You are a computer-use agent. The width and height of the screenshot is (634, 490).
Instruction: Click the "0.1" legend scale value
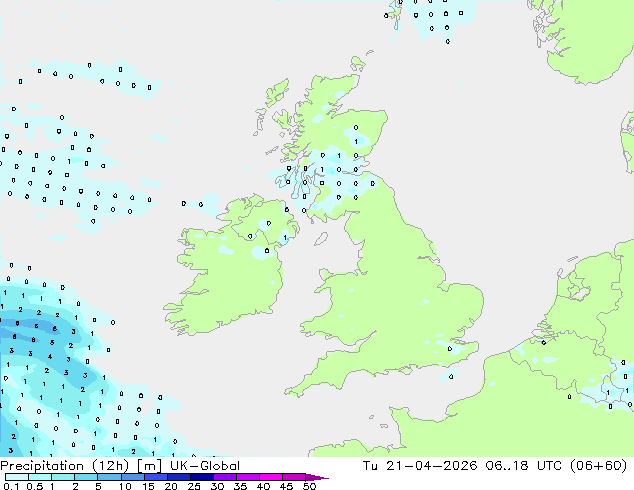[x=11, y=486]
